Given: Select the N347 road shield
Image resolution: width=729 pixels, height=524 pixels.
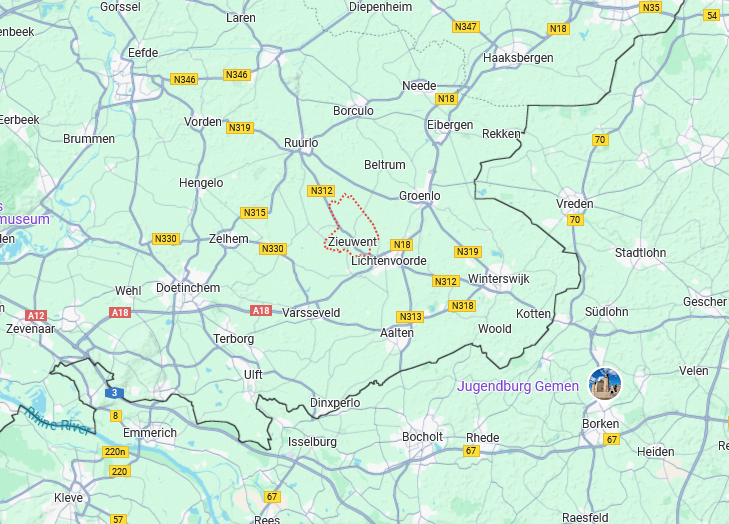Looking at the screenshot, I should (x=465, y=27).
